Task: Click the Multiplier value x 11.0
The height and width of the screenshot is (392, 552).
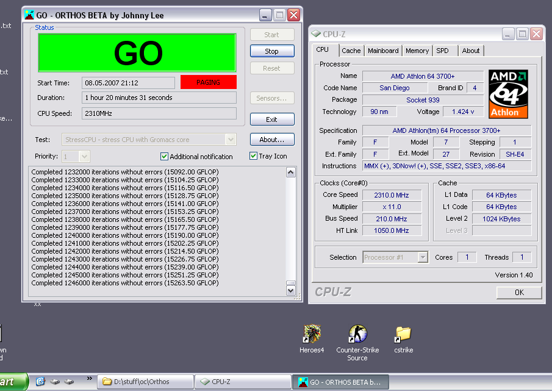Action: click(x=392, y=207)
